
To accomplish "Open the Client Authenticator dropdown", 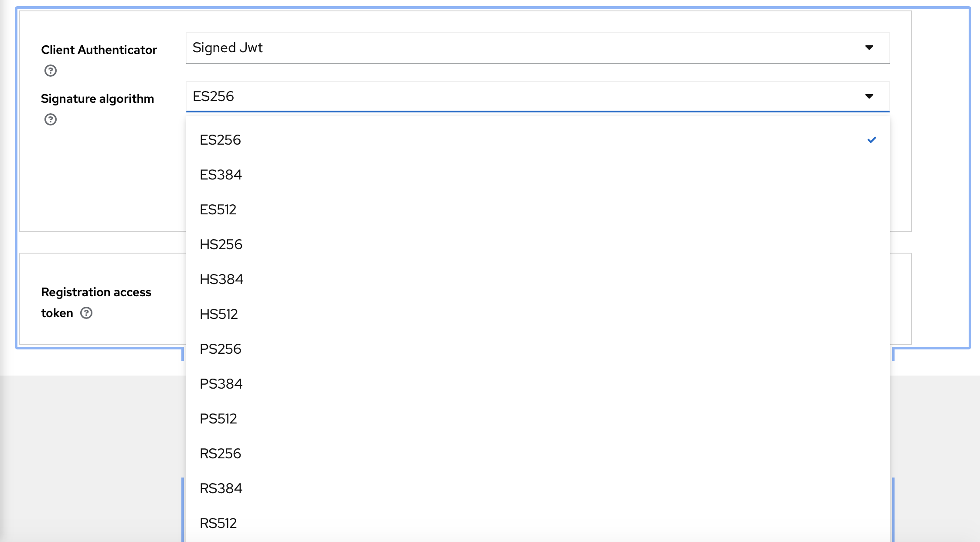I will point(538,48).
